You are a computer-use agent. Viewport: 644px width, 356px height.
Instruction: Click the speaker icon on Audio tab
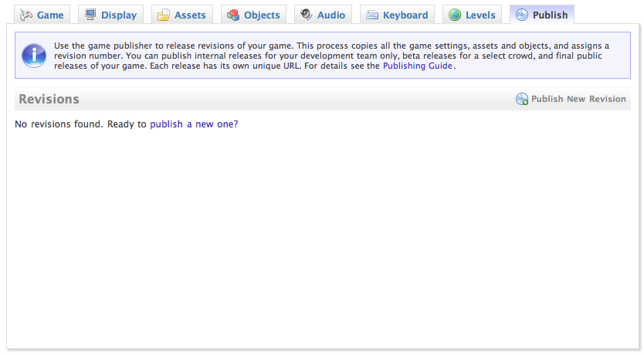307,15
